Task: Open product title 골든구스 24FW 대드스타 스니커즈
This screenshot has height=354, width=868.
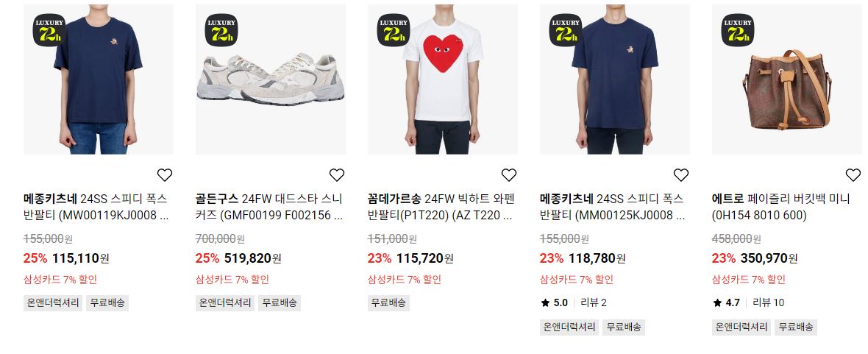Action: tap(269, 208)
